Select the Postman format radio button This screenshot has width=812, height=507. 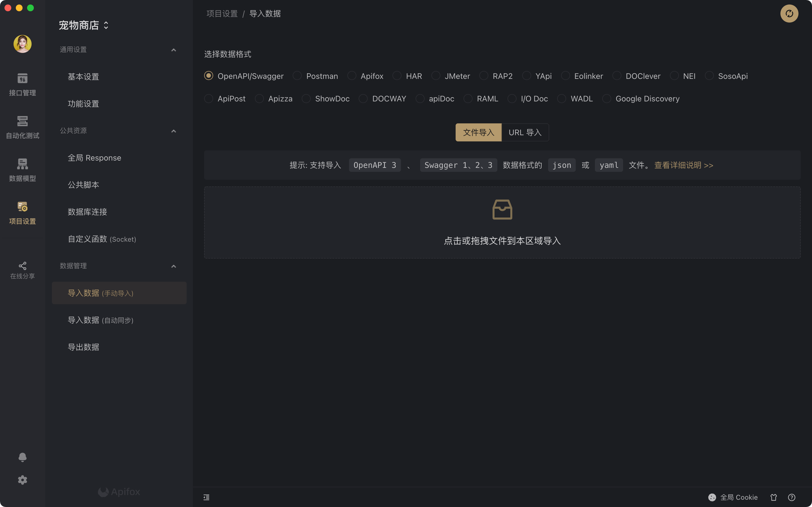297,76
